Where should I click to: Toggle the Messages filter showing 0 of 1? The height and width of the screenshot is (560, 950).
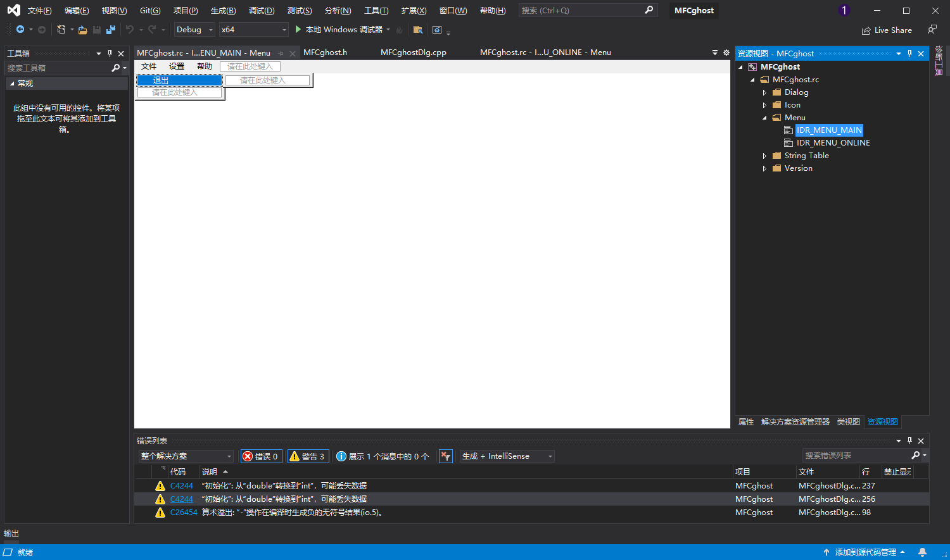pos(383,456)
